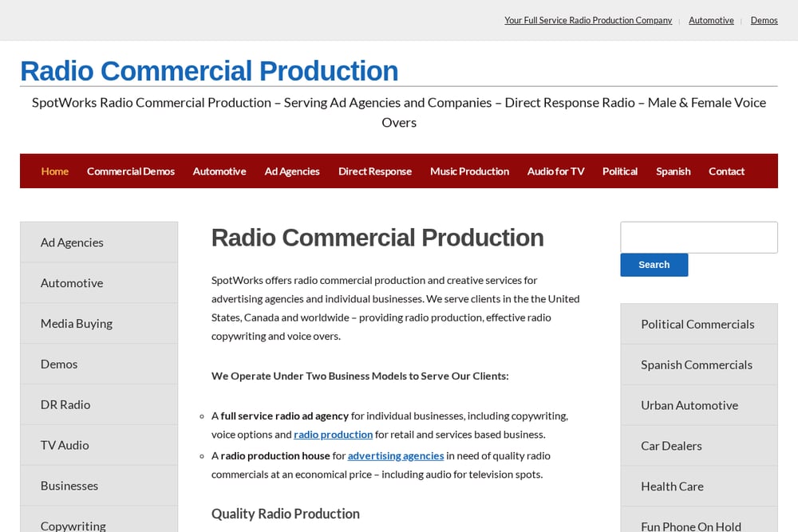This screenshot has width=798, height=532.
Task: Open TV Audio sidebar link
Action: click(x=99, y=445)
